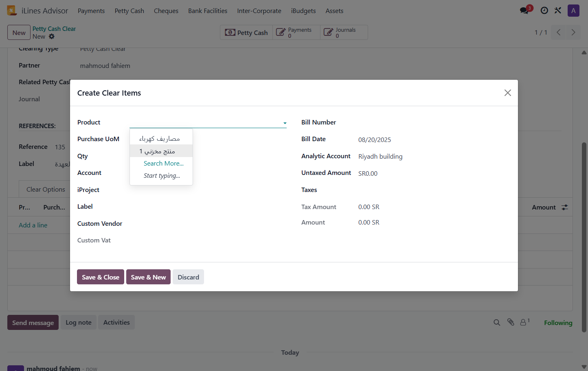Click the search icon in the chatter
Image resolution: width=588 pixels, height=371 pixels.
pyautogui.click(x=497, y=323)
